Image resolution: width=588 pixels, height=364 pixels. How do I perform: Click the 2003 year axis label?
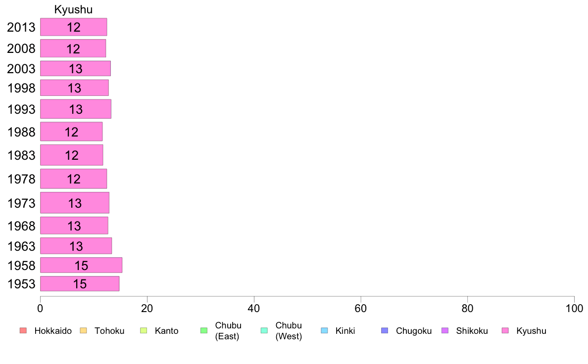pos(21,69)
